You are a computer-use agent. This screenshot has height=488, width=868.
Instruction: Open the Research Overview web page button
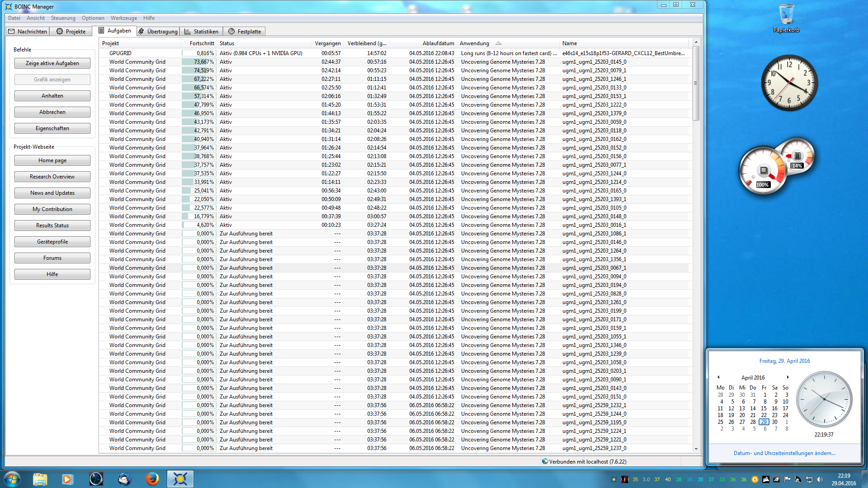52,177
